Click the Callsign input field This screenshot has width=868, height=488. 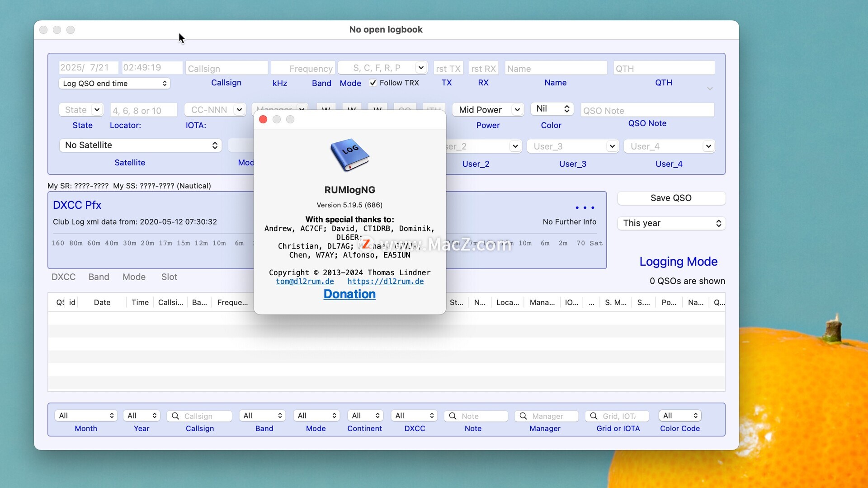(x=226, y=68)
